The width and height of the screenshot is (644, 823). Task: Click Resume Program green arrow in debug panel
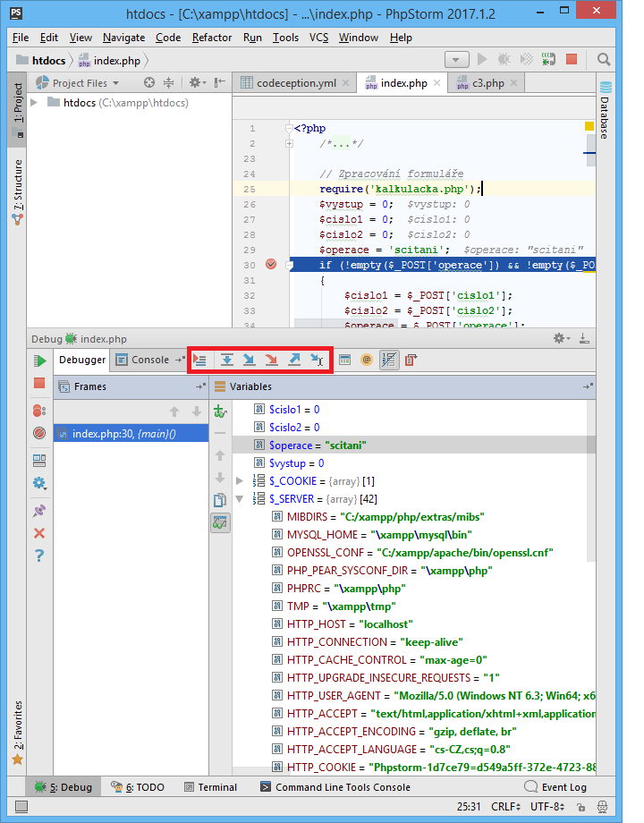pyautogui.click(x=39, y=361)
